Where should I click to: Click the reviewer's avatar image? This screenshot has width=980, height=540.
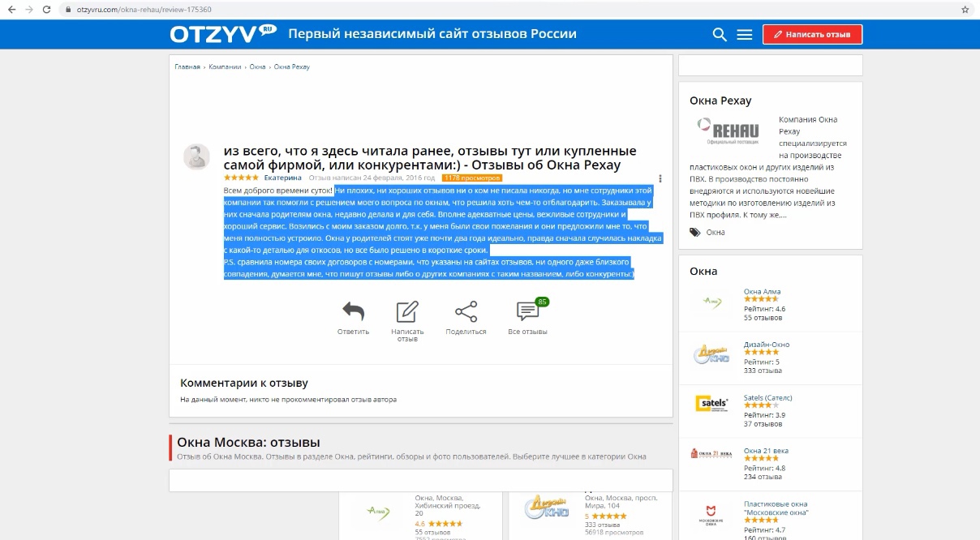pos(196,156)
